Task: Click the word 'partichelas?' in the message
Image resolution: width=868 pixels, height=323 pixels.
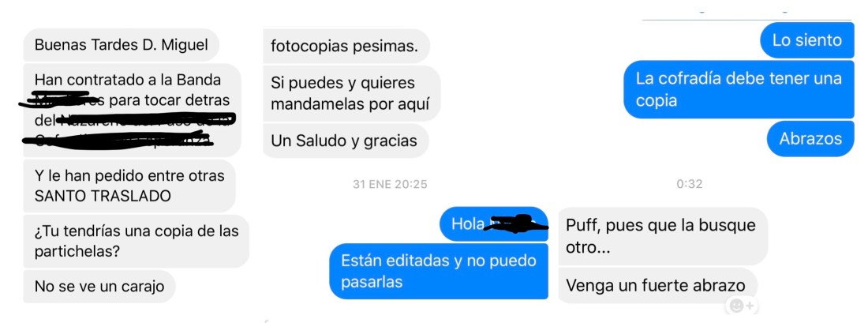Action: [x=77, y=252]
